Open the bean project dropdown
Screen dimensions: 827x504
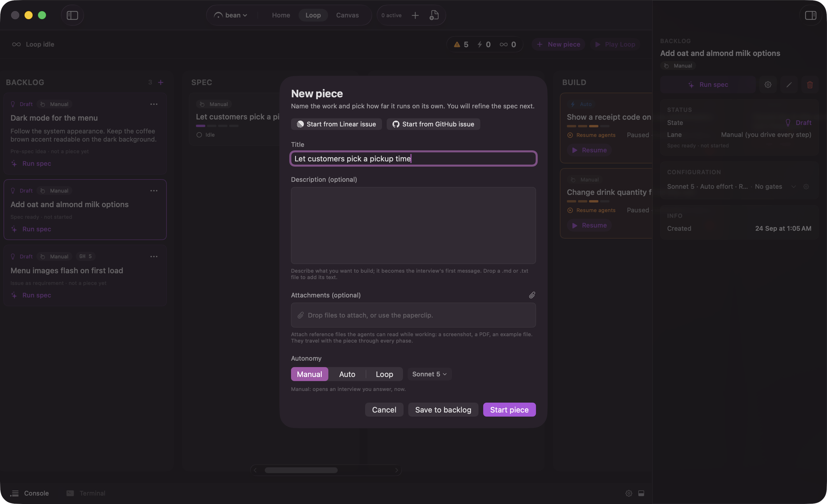pos(231,15)
